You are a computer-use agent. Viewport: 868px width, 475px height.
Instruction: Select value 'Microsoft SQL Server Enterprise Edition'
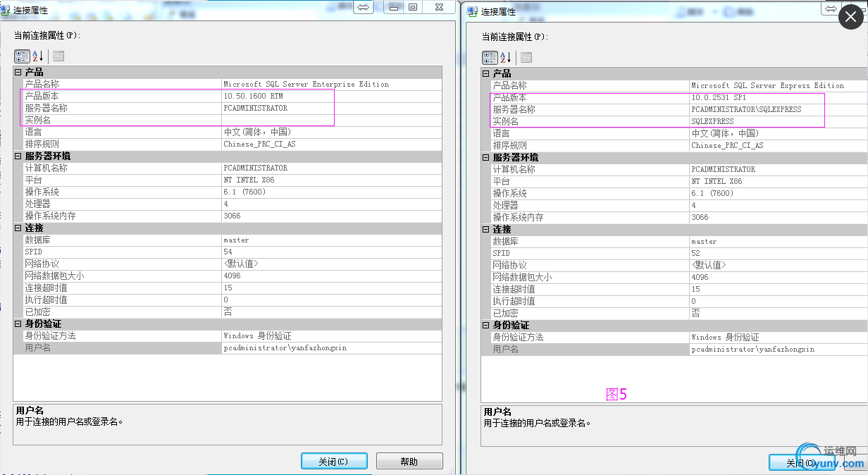306,84
